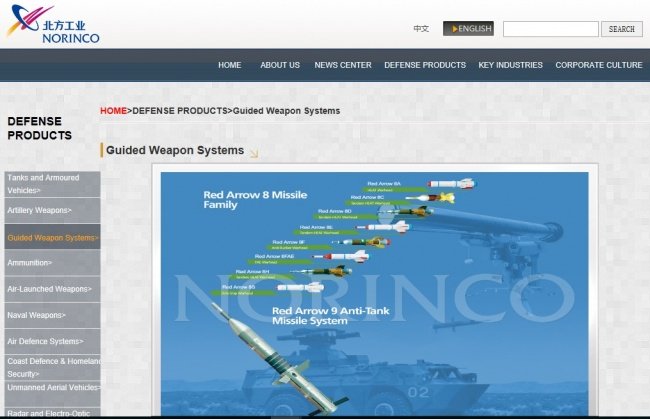Switch language to ENGLISH

(468, 29)
